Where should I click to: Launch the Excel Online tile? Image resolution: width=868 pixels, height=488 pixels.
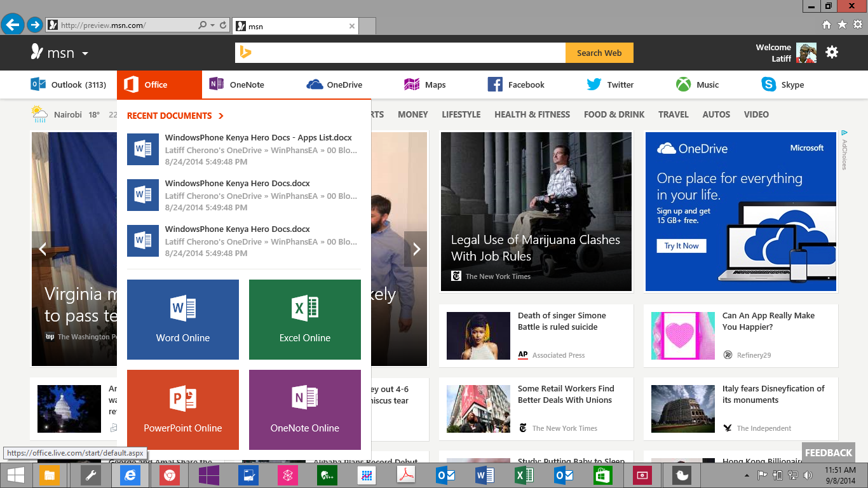click(x=305, y=320)
